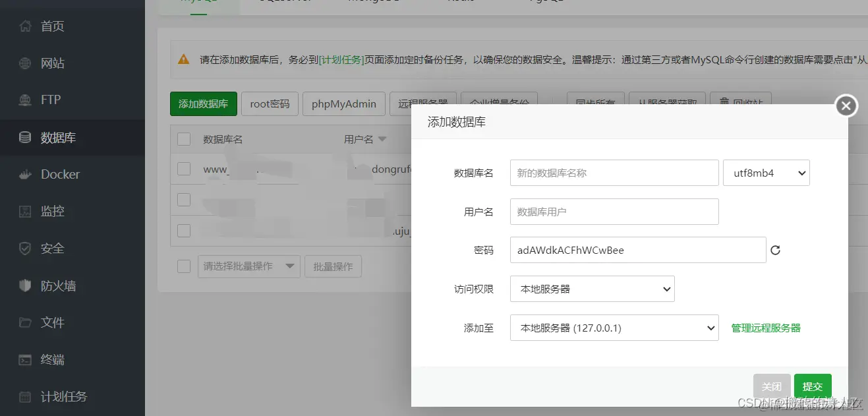Viewport: 868px width, 416px height.
Task: Open the 管理远程服务器 link
Action: point(765,328)
